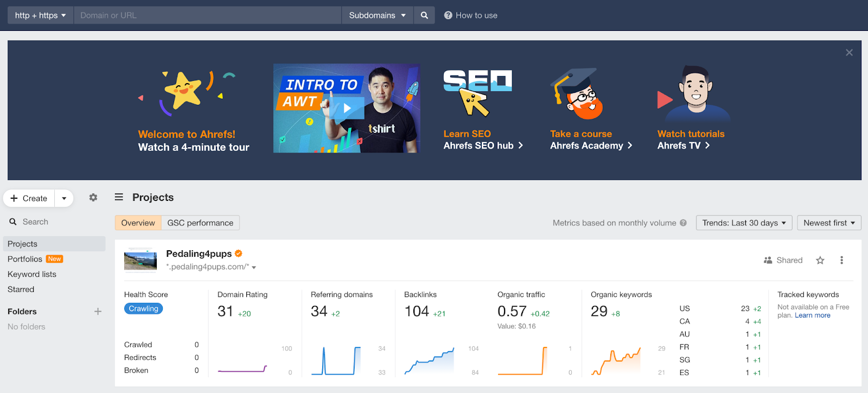
Task: Click the Referring domains value 34
Action: [x=319, y=311]
